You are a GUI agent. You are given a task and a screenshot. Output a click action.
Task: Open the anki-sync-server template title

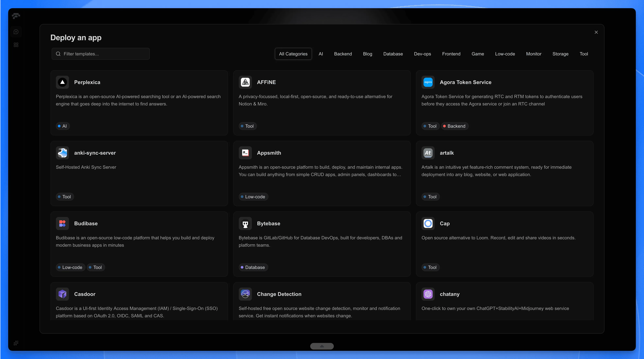(95, 153)
